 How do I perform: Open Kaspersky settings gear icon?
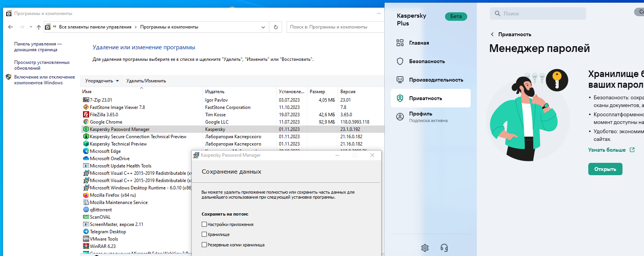click(x=425, y=248)
